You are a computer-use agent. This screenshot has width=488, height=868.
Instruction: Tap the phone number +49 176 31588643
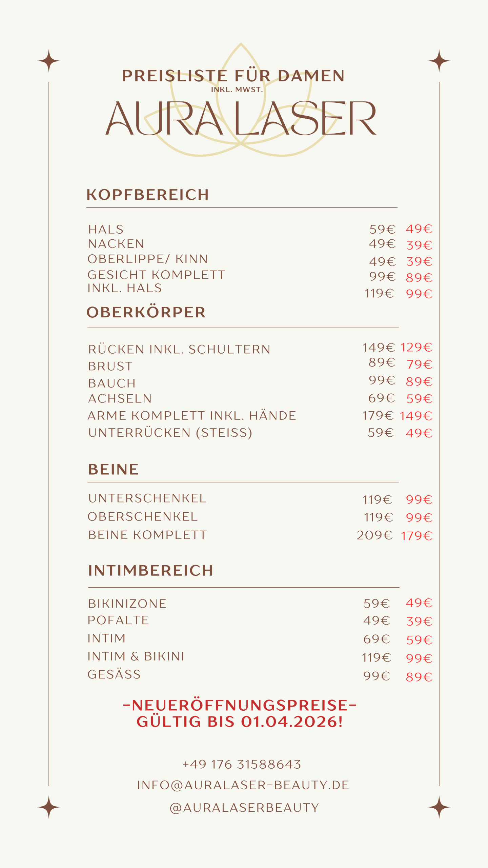tap(242, 764)
